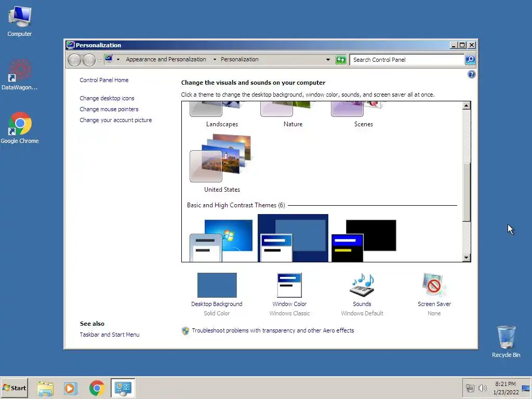Click theme list scroll up arrow
The height and width of the screenshot is (399, 532).
pos(466,106)
